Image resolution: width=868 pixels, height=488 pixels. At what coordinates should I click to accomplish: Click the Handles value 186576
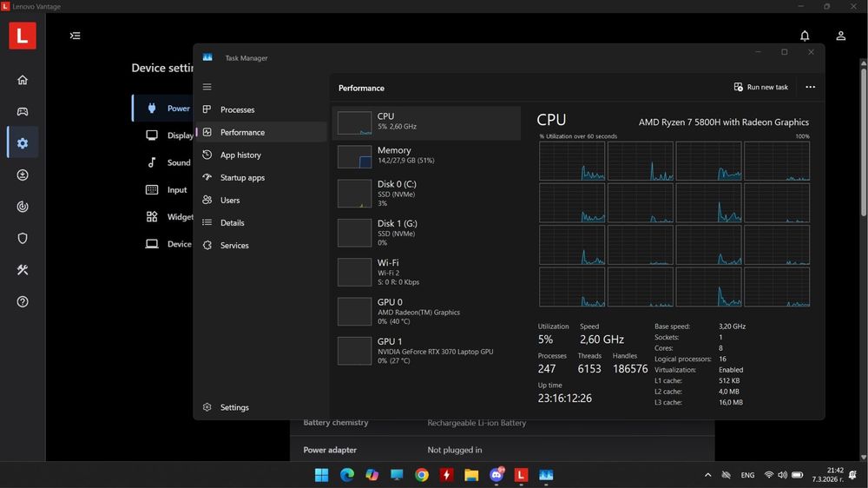pos(630,369)
